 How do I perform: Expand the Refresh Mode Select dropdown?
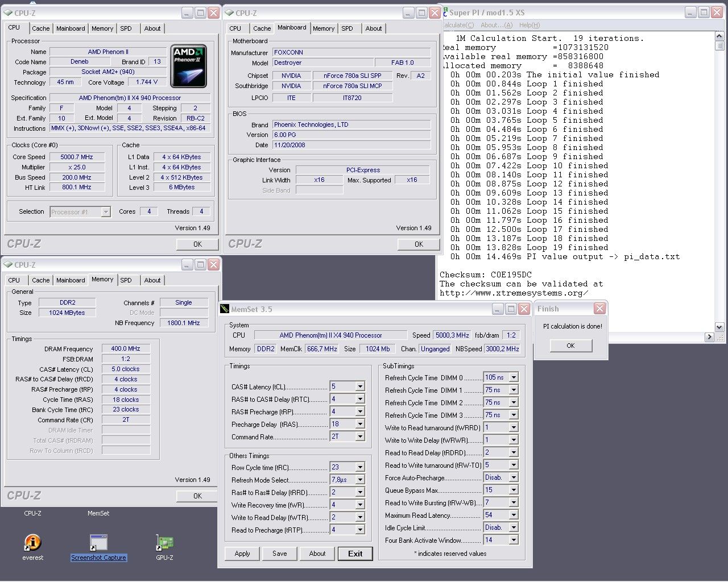pyautogui.click(x=359, y=480)
